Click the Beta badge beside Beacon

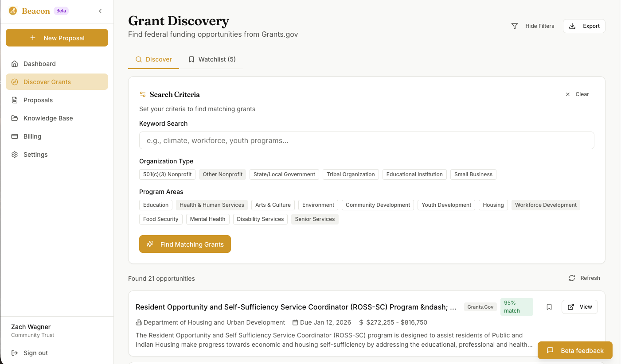click(61, 11)
